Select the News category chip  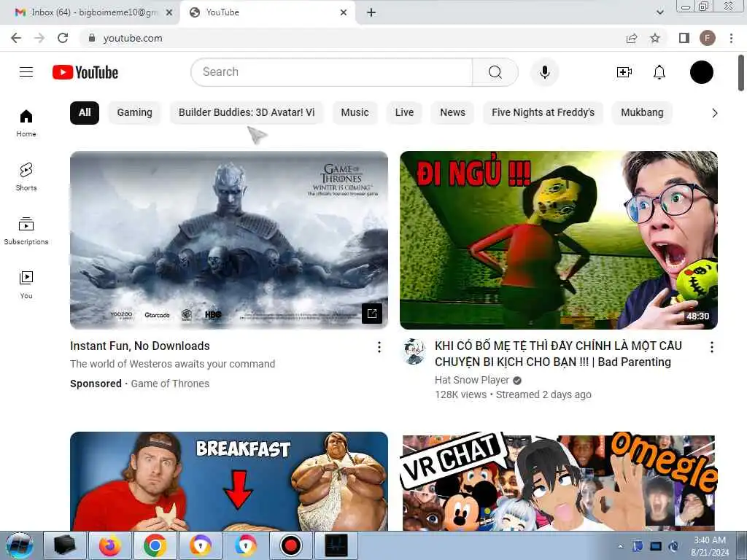tap(452, 113)
